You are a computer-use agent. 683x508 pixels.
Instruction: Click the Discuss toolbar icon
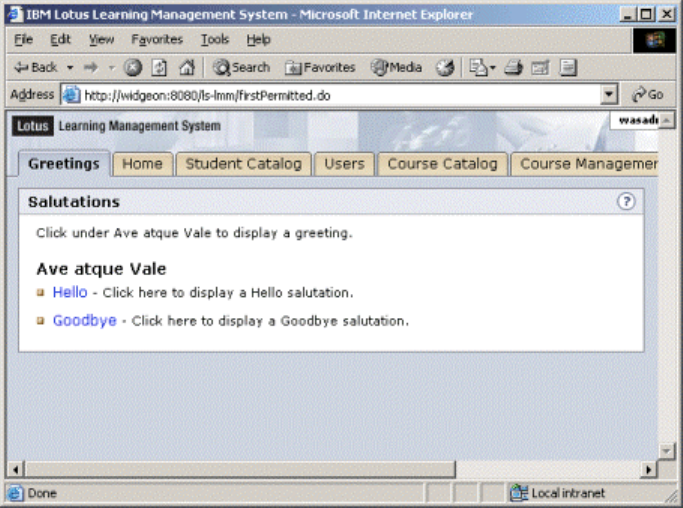[568, 68]
